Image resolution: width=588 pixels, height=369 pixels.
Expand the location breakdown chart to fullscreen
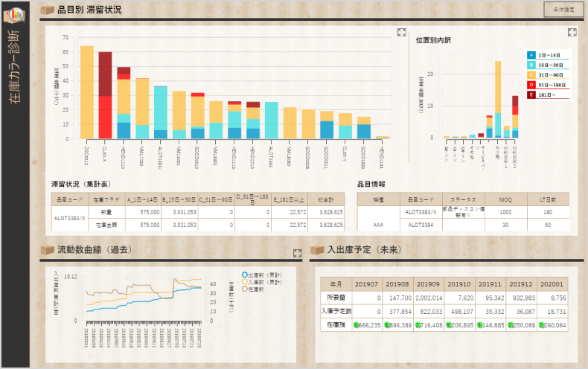tap(572, 32)
